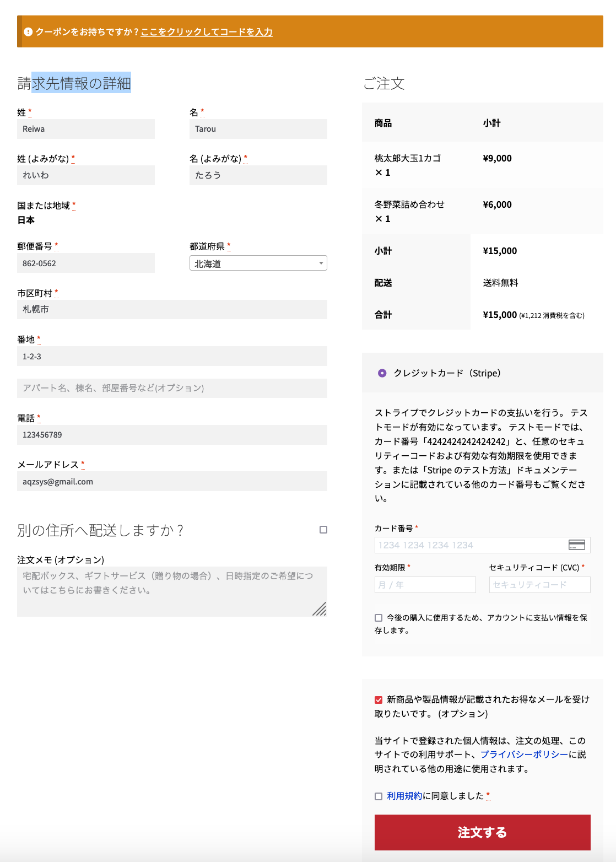616x862 pixels.
Task: Open the 利用規約 terms link
Action: point(404,796)
